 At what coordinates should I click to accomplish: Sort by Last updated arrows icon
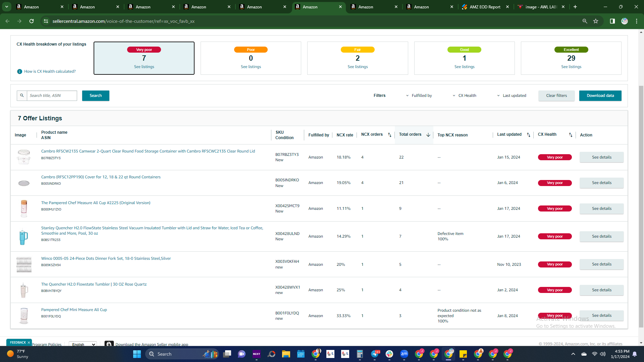[529, 135]
